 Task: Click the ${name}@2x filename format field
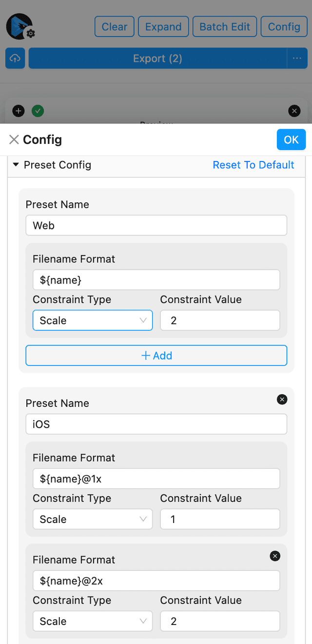pos(156,581)
